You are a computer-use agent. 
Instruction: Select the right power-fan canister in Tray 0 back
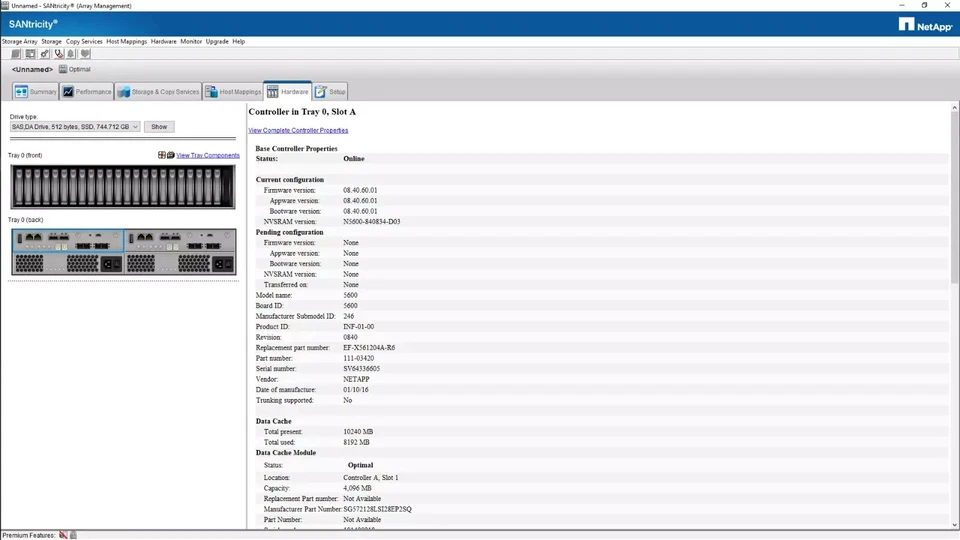tap(180, 263)
